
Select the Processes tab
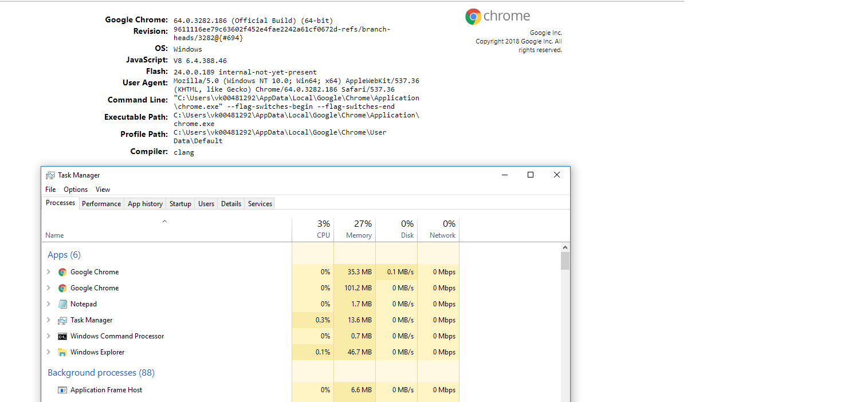click(x=60, y=203)
